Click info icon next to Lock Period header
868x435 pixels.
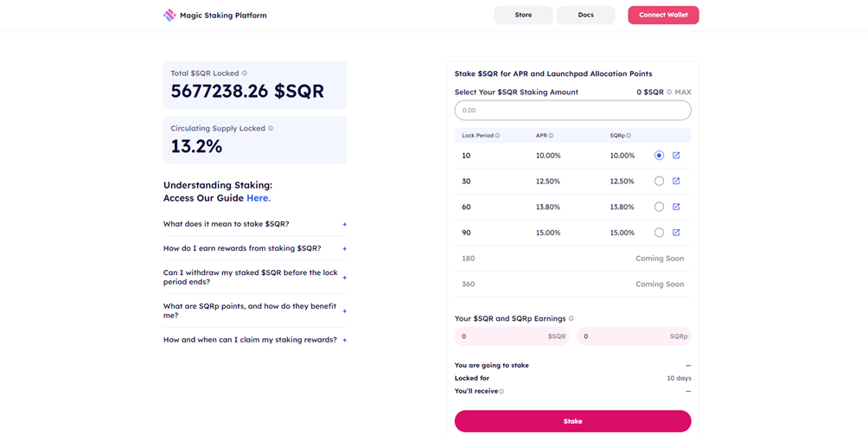(x=497, y=136)
